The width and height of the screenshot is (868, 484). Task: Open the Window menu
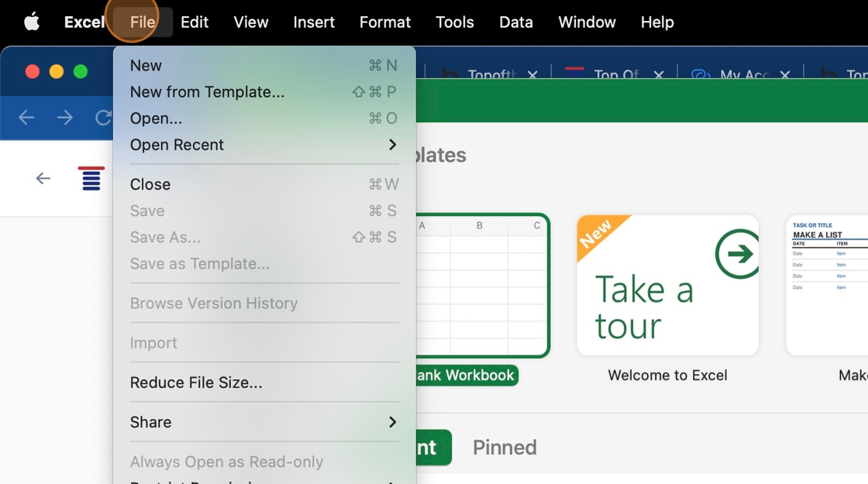587,22
